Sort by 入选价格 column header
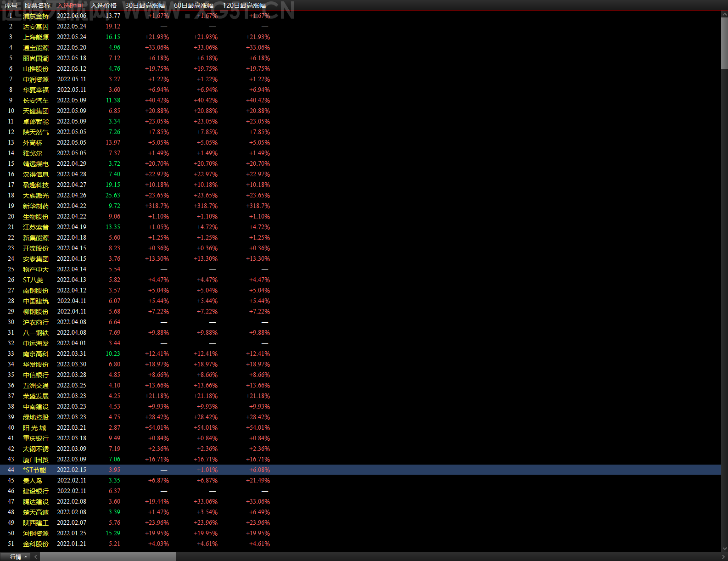The height and width of the screenshot is (561, 728). (104, 6)
